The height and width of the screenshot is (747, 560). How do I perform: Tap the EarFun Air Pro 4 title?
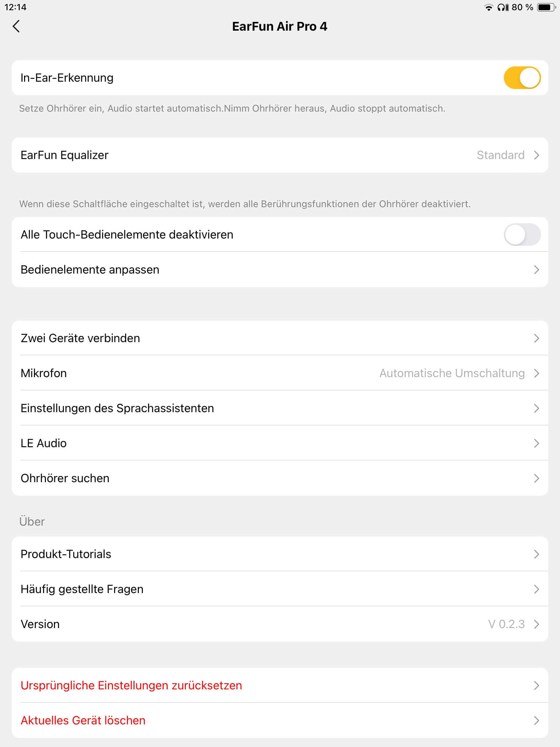(280, 26)
